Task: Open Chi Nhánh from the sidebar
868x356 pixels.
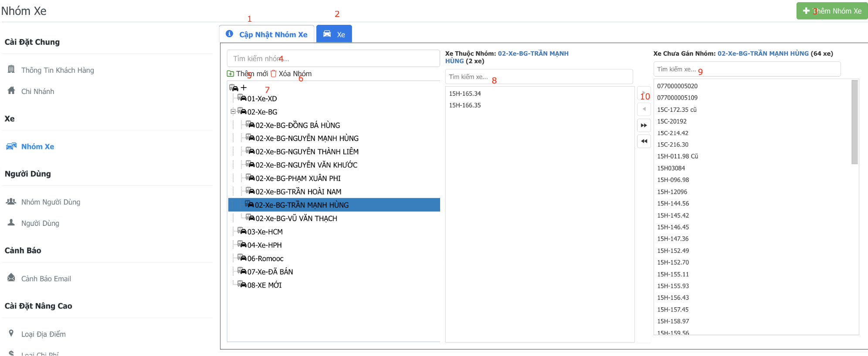Action: (37, 91)
